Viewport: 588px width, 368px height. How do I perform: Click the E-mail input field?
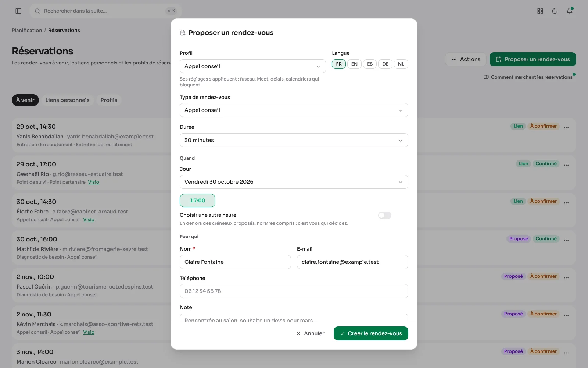[352, 262]
